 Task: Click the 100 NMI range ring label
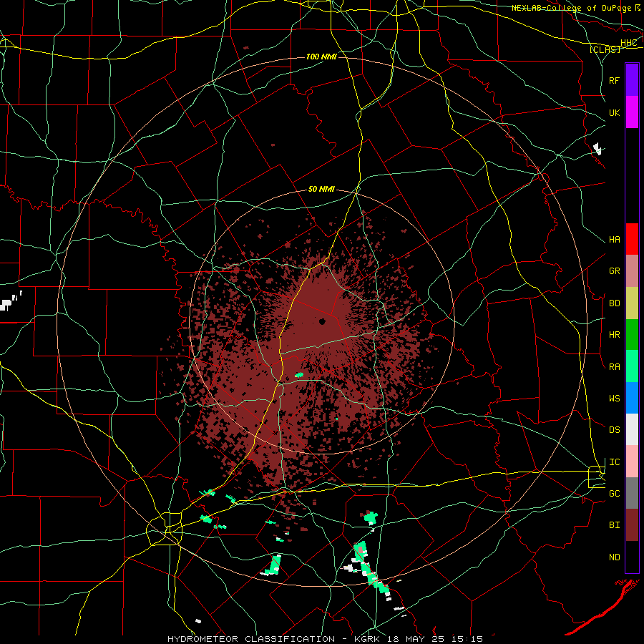click(321, 57)
